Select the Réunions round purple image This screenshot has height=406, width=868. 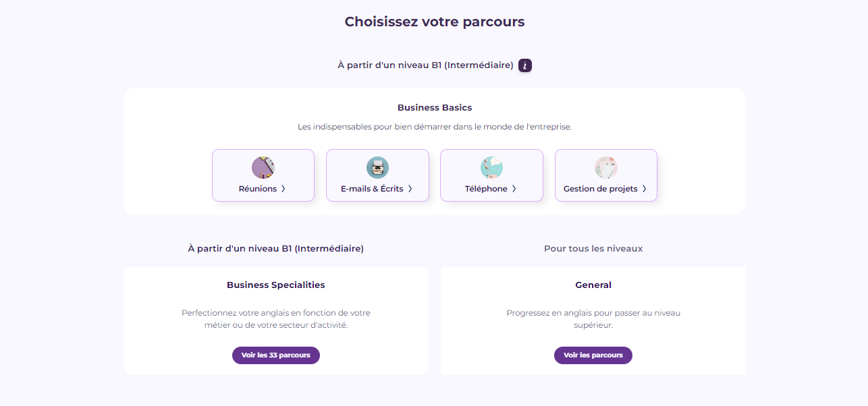click(x=263, y=167)
